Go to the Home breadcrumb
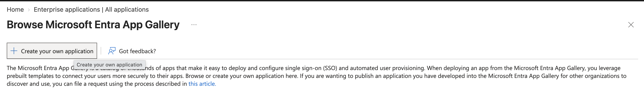Image resolution: width=644 pixels, height=97 pixels. 15,9
